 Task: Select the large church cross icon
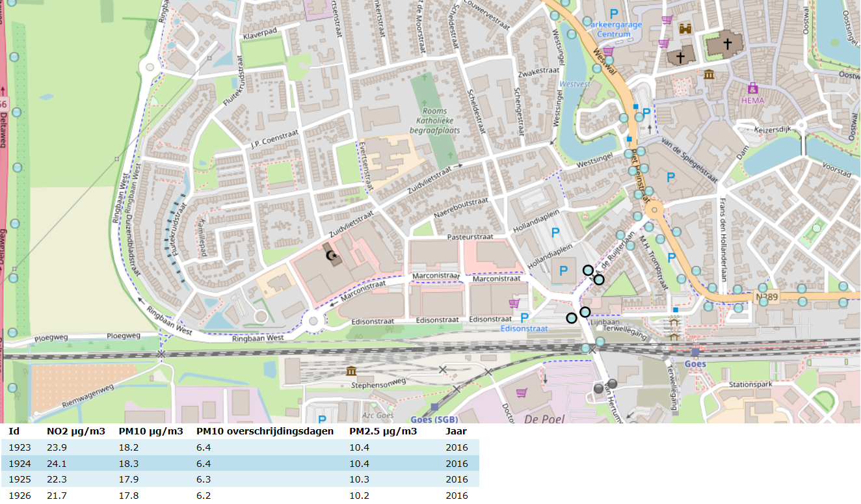[728, 44]
